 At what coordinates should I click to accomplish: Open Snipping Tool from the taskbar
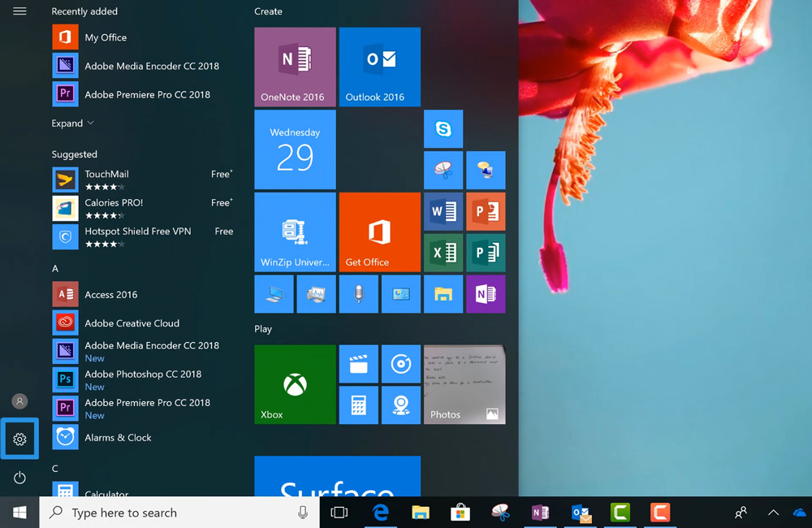[x=500, y=513]
